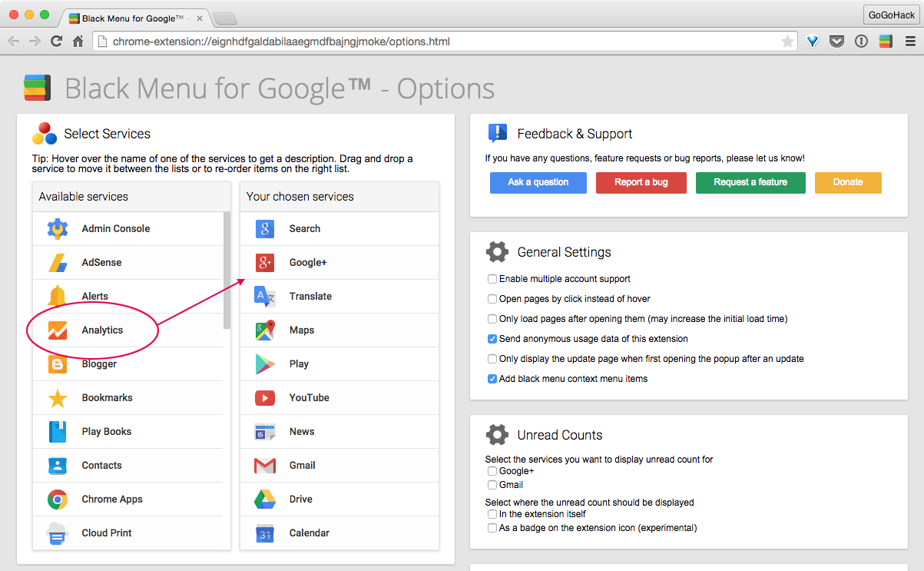Click the Request a feature button

tap(750, 182)
